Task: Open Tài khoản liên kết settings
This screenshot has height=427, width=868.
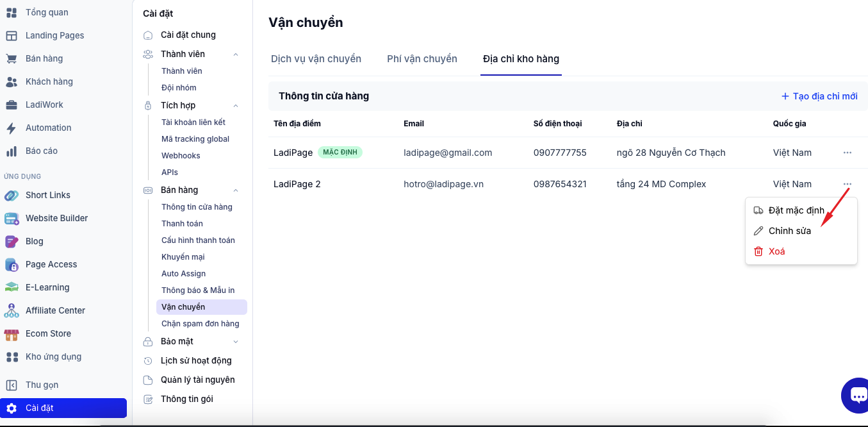Action: (x=193, y=122)
